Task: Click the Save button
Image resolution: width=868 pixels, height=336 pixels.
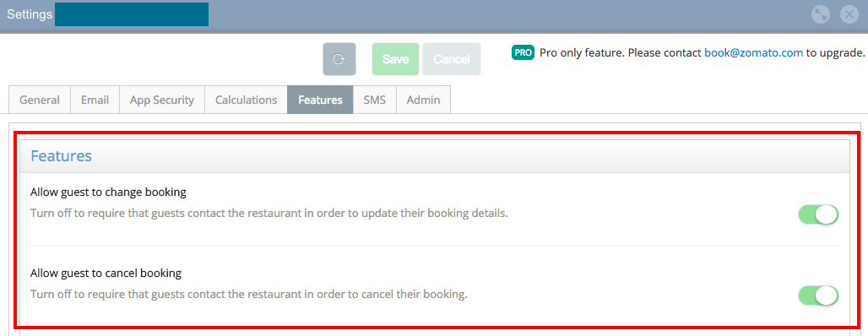Action: [x=396, y=59]
